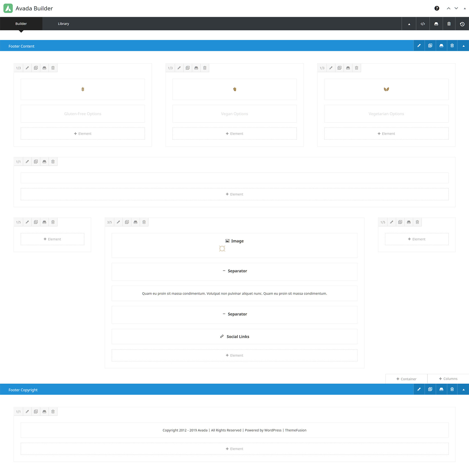Toggle the Avada Builder panel closed
469x476 pixels.
pyautogui.click(x=465, y=8)
